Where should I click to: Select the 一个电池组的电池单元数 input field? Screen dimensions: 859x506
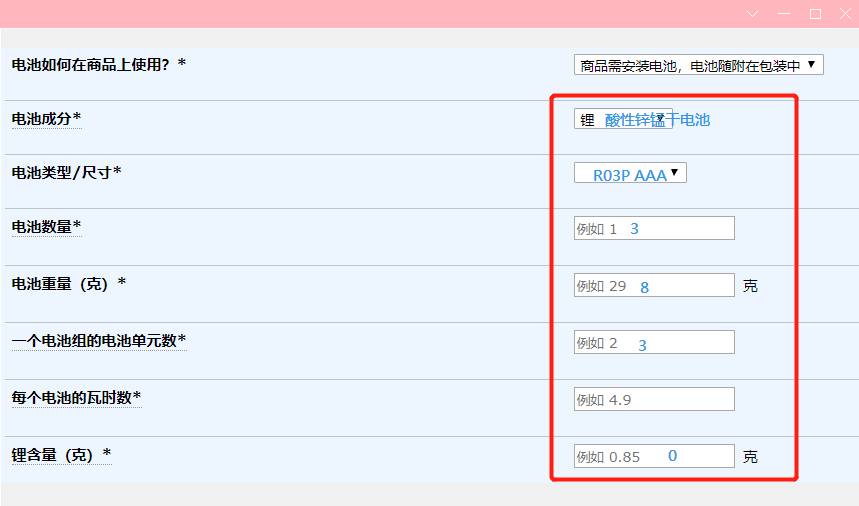[x=654, y=343]
